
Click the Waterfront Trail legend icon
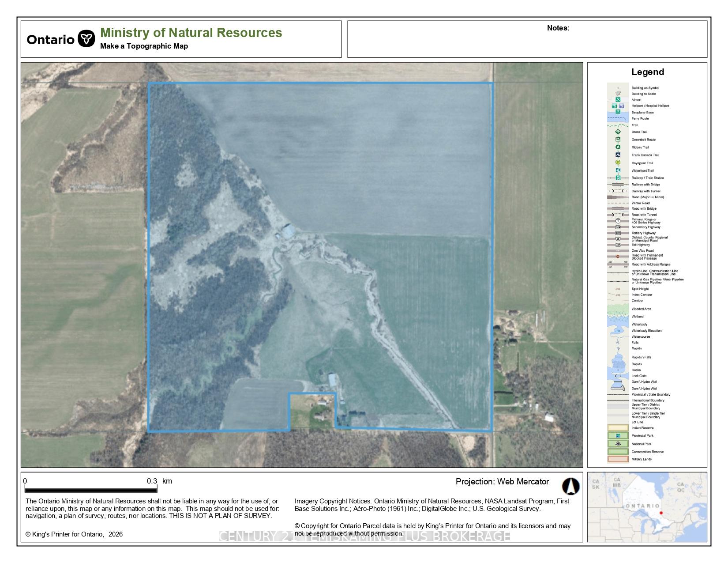coord(618,170)
